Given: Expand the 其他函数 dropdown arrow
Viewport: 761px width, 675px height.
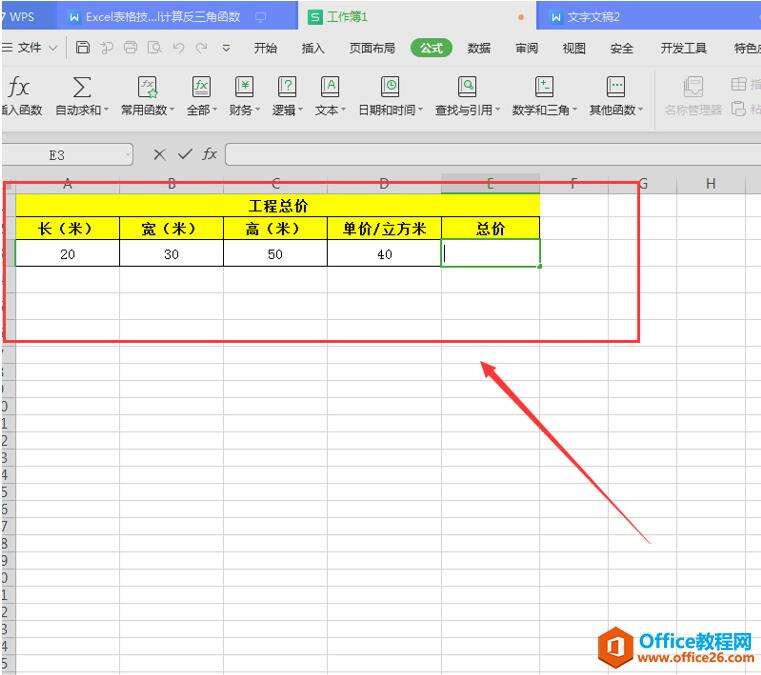Looking at the screenshot, I should [x=641, y=110].
